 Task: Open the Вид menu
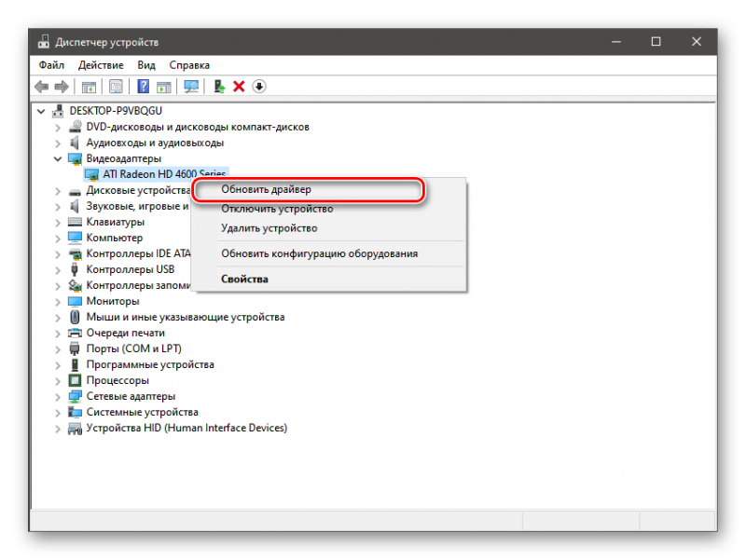[x=146, y=65]
